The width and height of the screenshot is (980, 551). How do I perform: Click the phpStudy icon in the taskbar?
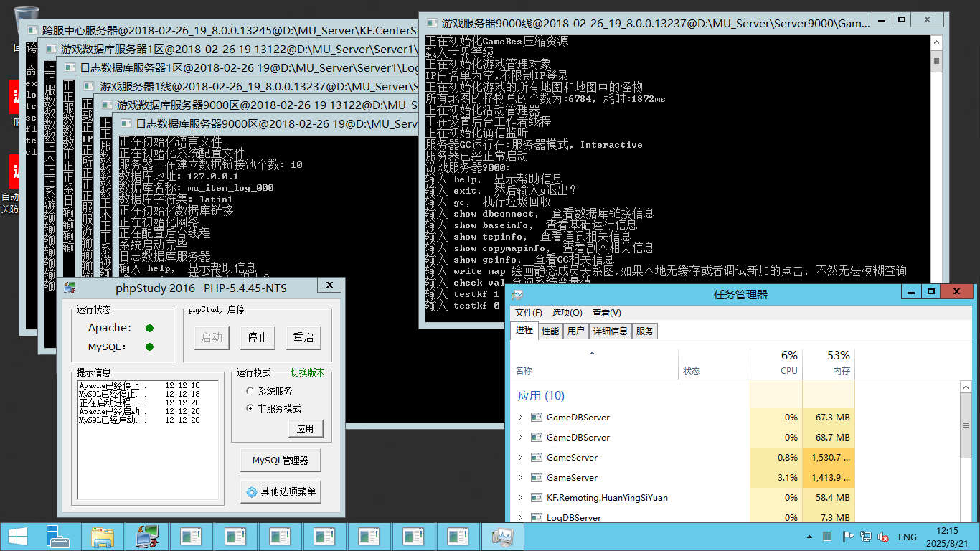click(146, 536)
